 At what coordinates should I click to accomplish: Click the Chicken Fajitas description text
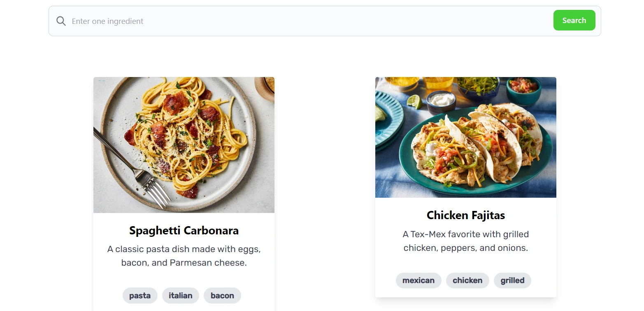(465, 241)
